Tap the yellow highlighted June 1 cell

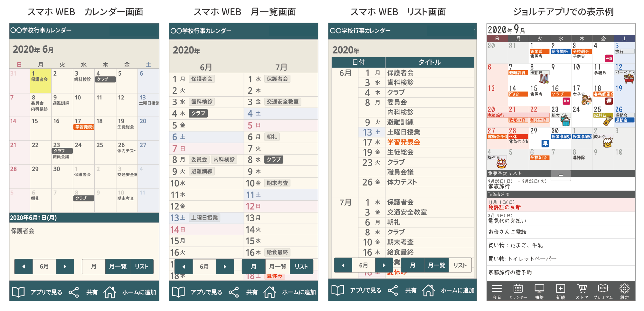(41, 80)
